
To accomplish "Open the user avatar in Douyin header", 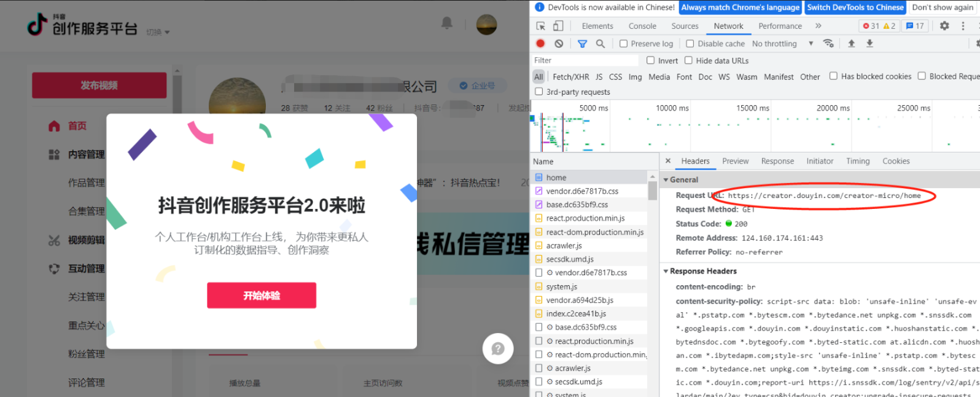I will pyautogui.click(x=486, y=25).
